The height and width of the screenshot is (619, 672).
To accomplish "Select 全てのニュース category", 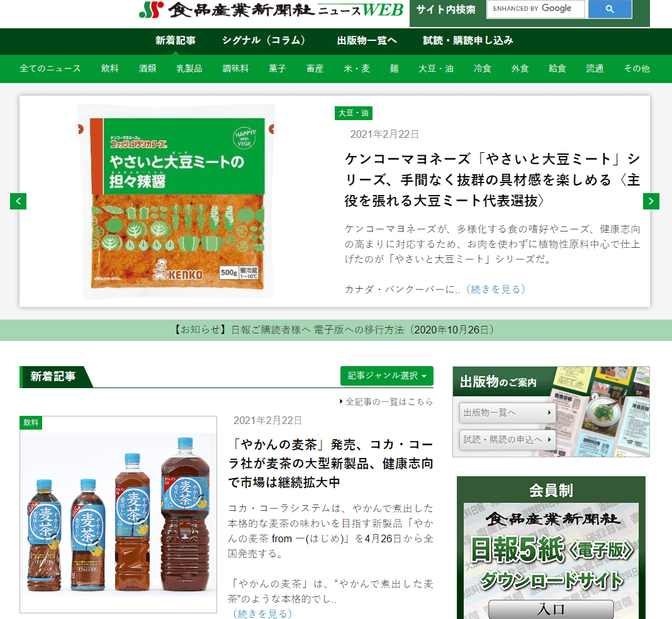I will coord(50,69).
